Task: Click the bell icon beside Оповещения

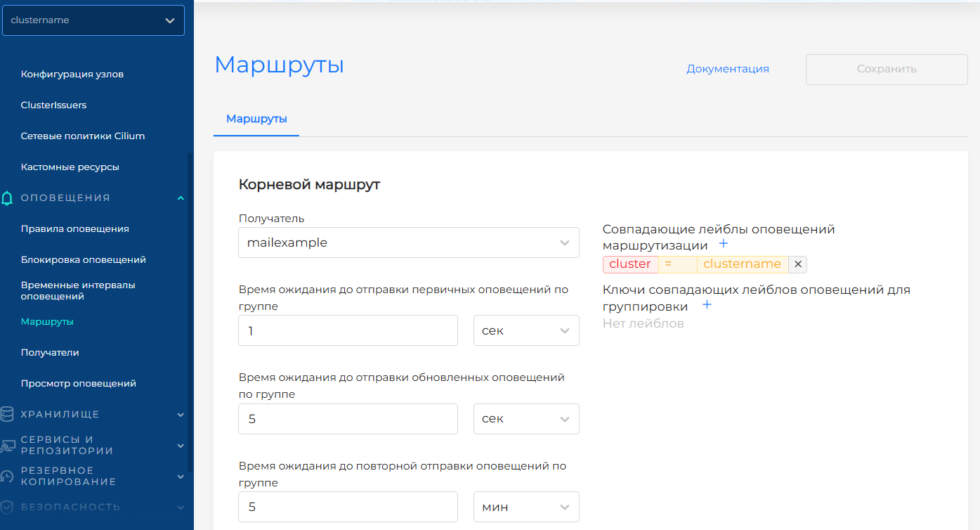Action: 8,198
